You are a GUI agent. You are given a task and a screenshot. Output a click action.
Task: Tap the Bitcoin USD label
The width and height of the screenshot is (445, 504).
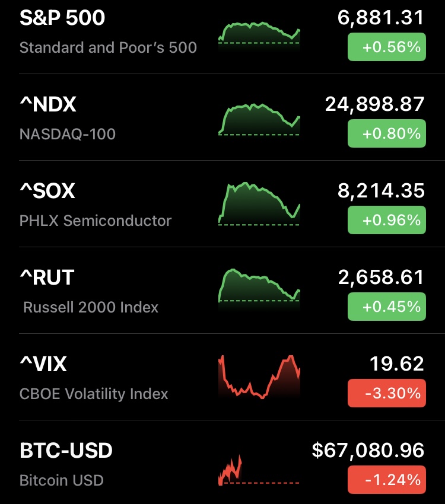[x=62, y=480]
